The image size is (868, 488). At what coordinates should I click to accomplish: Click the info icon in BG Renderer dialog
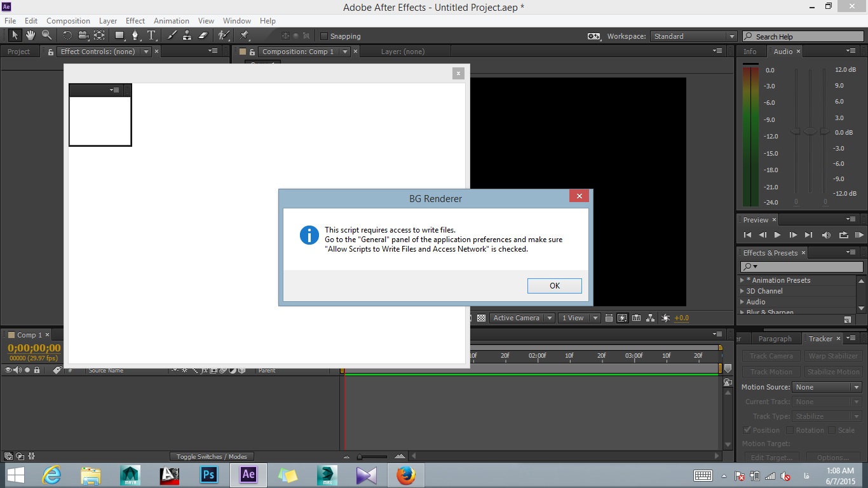pos(309,235)
